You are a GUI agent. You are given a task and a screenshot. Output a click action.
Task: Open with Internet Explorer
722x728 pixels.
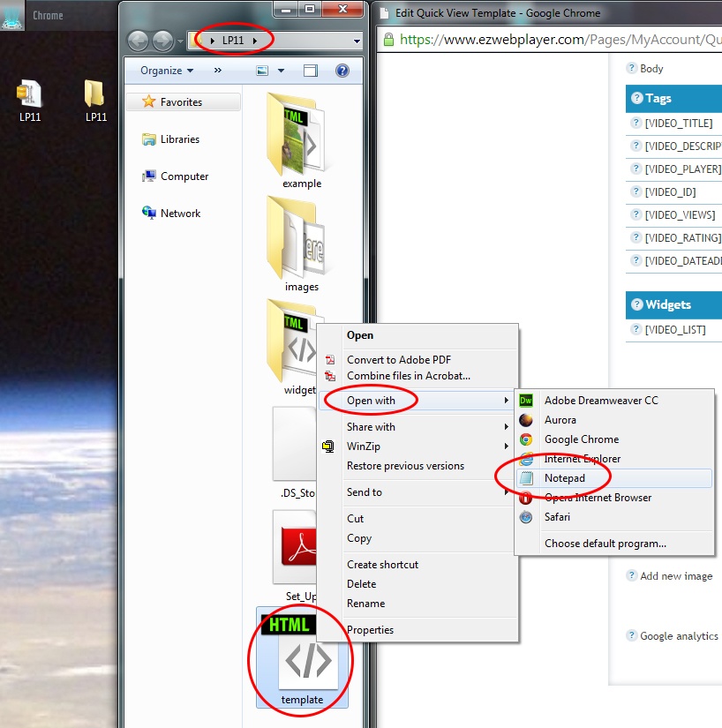coord(614,459)
